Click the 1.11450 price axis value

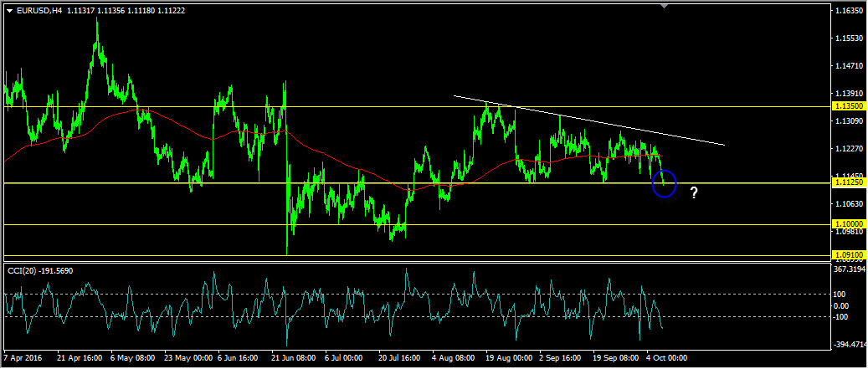[x=851, y=176]
